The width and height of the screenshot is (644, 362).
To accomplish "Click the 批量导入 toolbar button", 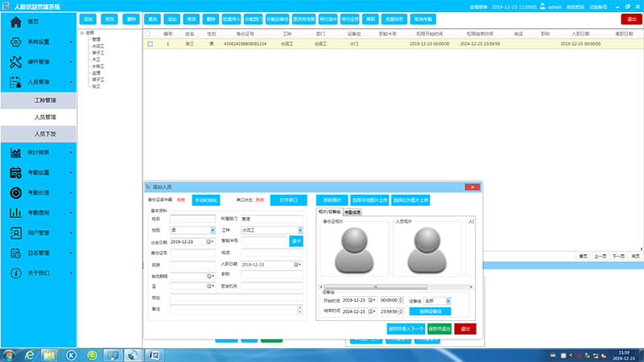I will tap(231, 19).
